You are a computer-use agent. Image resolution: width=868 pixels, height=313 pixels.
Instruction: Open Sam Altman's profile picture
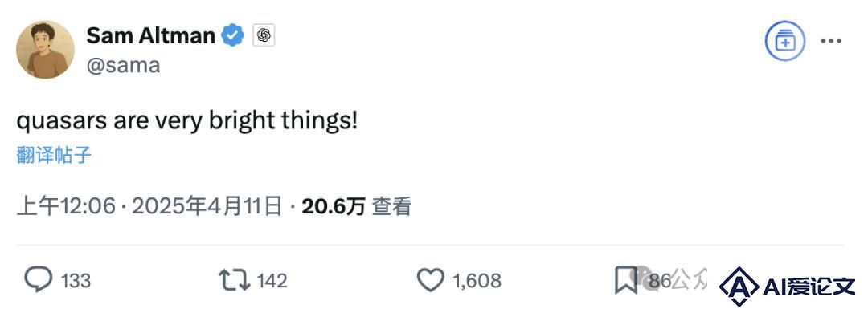pos(45,50)
